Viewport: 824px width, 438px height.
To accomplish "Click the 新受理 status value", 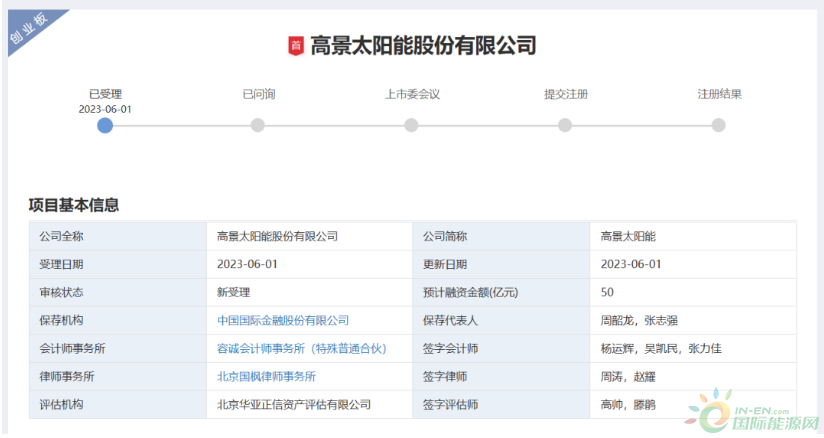I will [310, 292].
